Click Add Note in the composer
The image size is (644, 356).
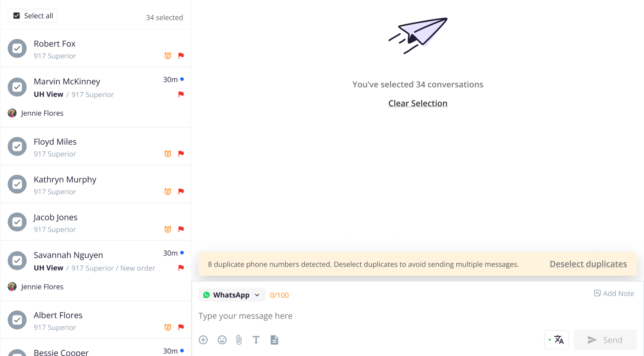pos(614,293)
